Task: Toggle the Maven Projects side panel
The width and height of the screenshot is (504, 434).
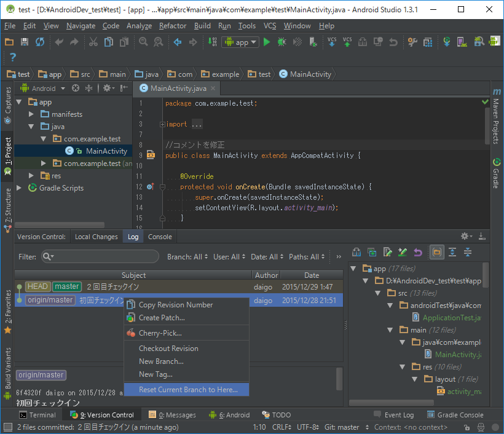Action: (496, 116)
